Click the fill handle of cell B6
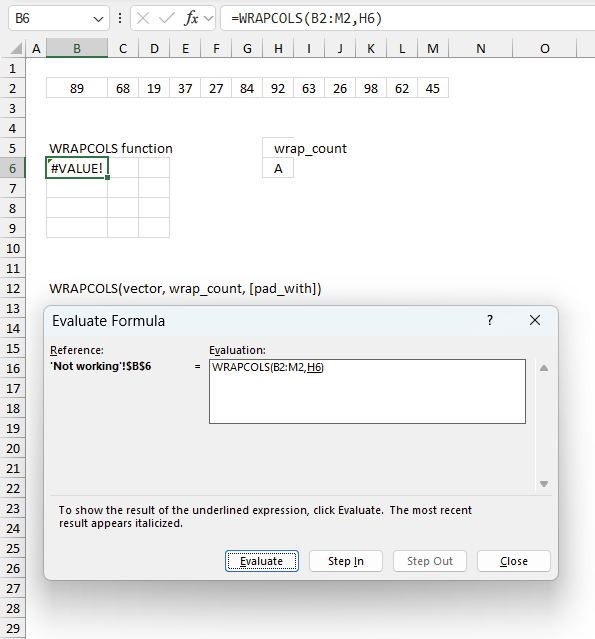The height and width of the screenshot is (639, 595). (x=108, y=178)
